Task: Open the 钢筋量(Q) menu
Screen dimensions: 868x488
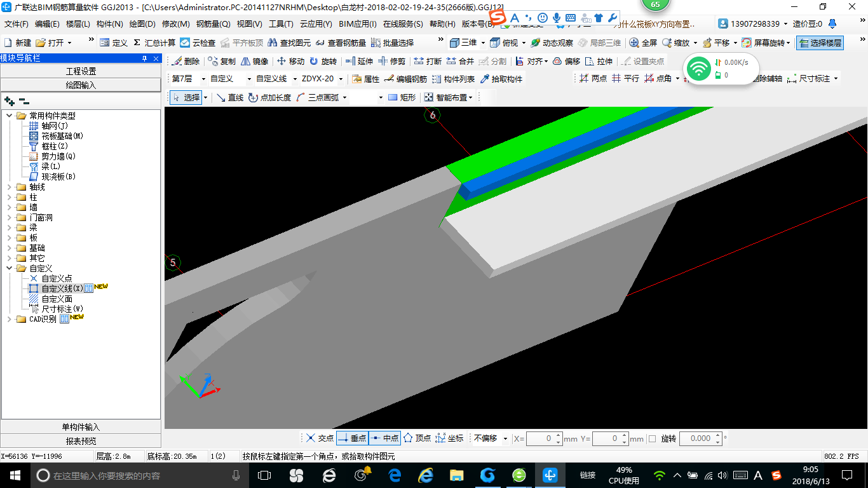Action: click(x=213, y=24)
